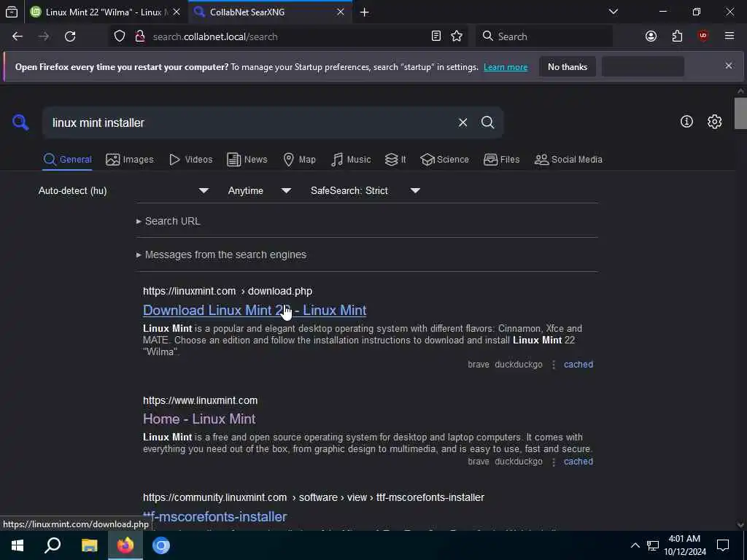Open File Explorer from taskbar
Viewport: 747px width, 560px height.
[x=89, y=545]
